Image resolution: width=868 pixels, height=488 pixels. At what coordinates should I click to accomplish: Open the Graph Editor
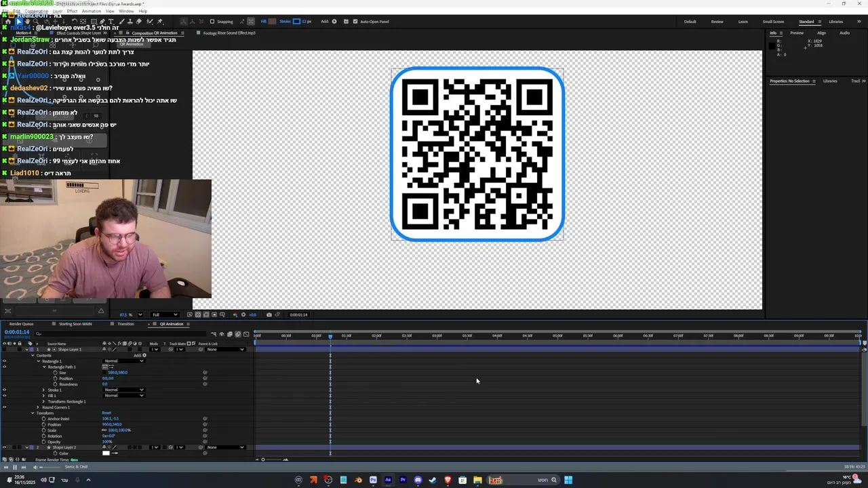246,334
